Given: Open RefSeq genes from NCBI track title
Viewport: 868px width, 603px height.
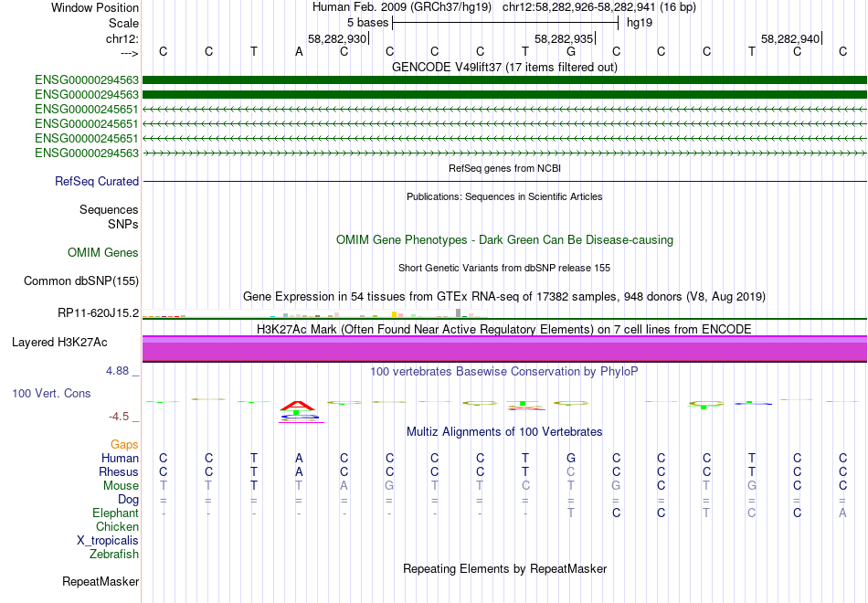Looking at the screenshot, I should pos(504,168).
